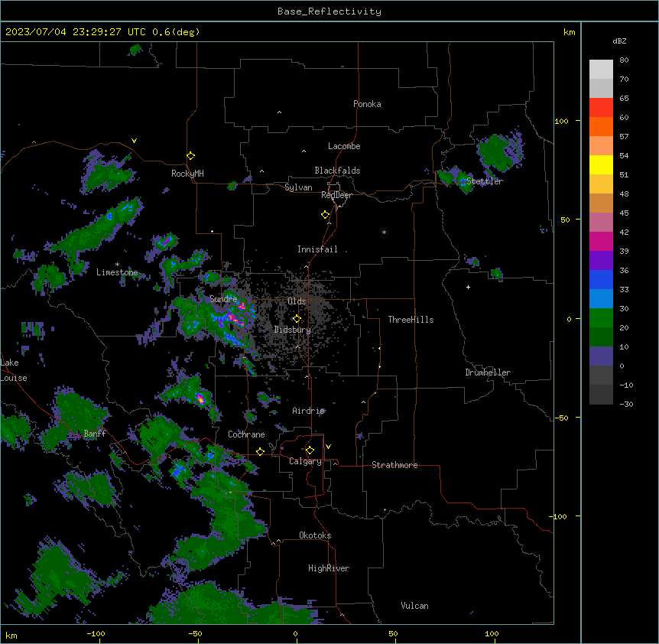Click the yellow diamond marker near Cochrane
Viewport: 659px width, 644px height.
point(260,452)
